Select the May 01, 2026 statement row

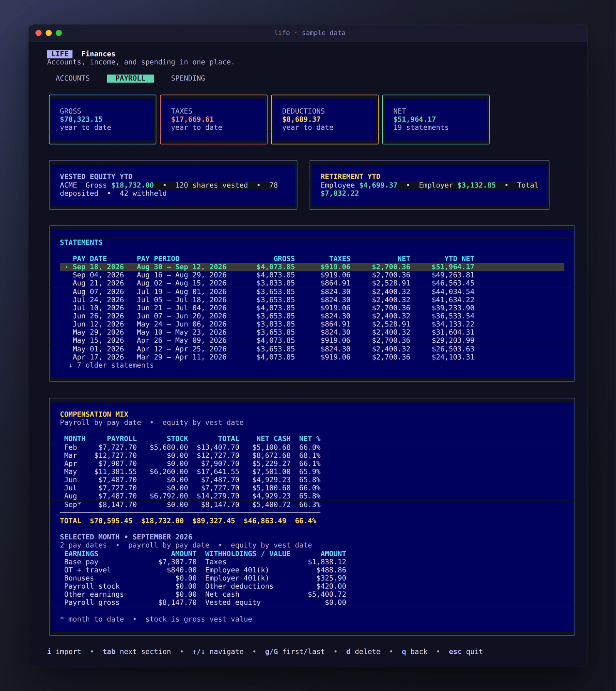point(312,349)
